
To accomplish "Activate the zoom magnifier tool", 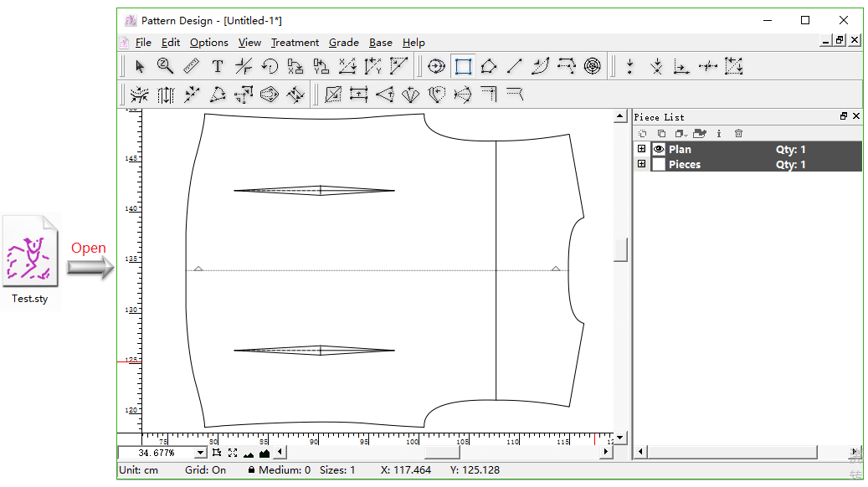I will (x=165, y=66).
